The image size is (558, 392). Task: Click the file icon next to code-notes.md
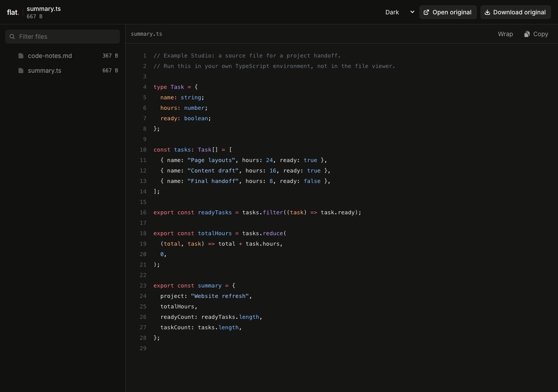[21, 56]
